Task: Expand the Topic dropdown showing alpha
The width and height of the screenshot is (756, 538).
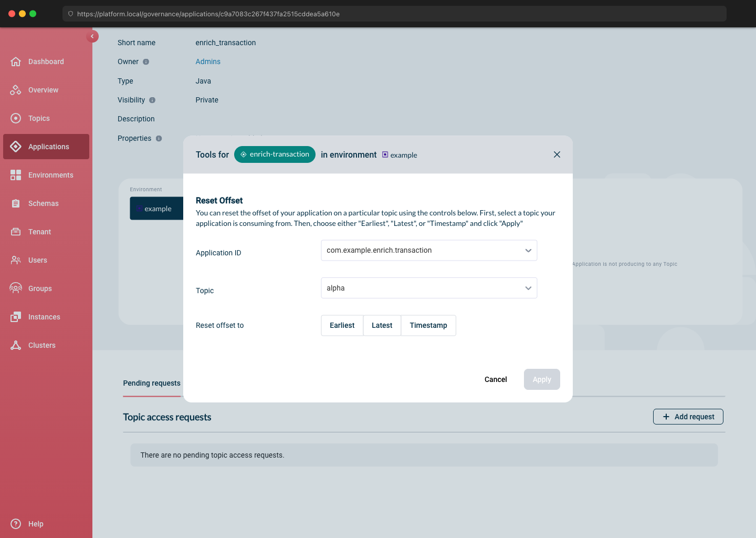Action: (x=528, y=288)
